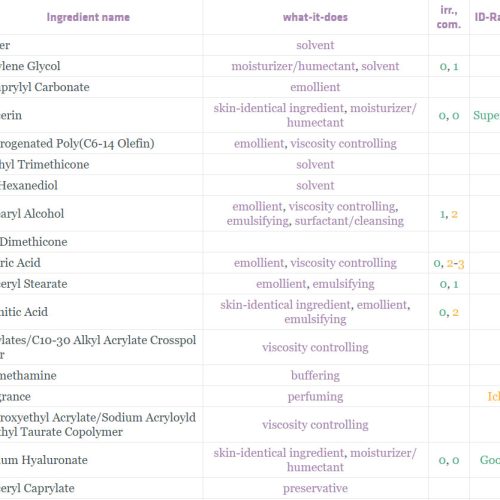Click 'emollient' in the Carbonate row
Viewport: 500px width, 500px height.
coord(315,87)
